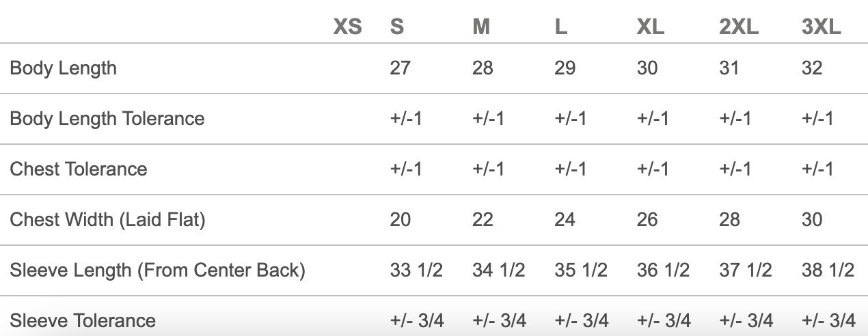Image resolution: width=868 pixels, height=336 pixels.
Task: Click the L size column header
Action: click(560, 27)
